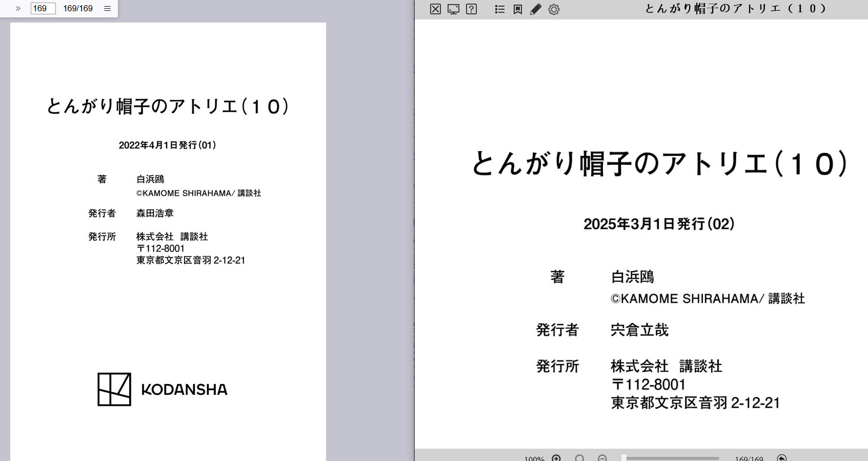The image size is (868, 461).
Task: Click publisher name 宍倉立哉 on right page
Action: tap(640, 330)
